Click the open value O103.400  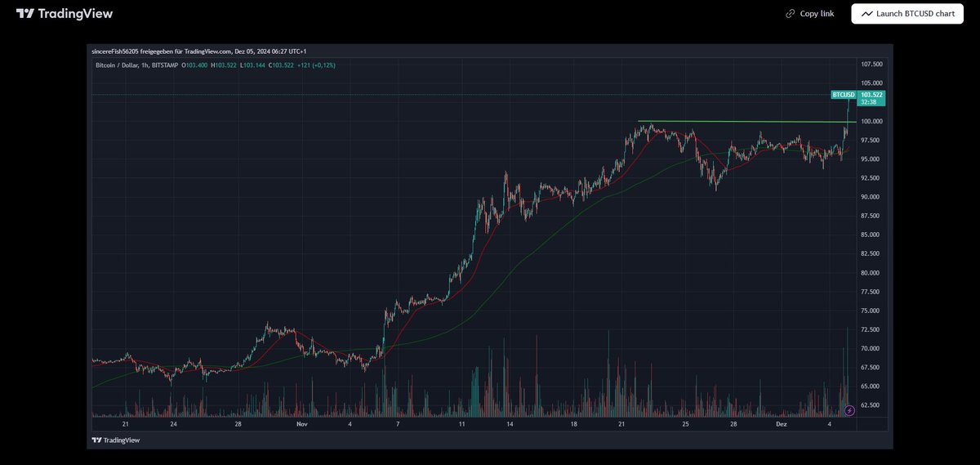coord(195,65)
